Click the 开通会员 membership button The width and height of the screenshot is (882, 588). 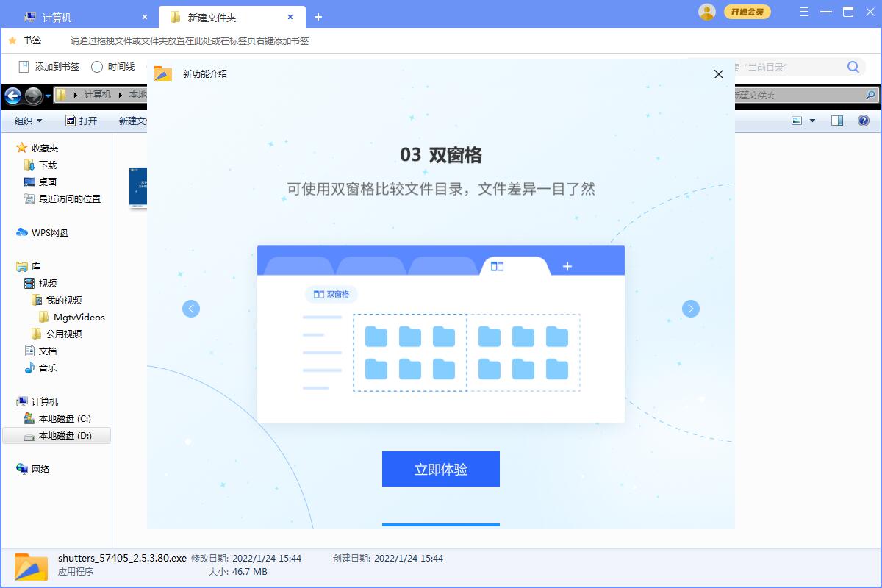[x=748, y=12]
